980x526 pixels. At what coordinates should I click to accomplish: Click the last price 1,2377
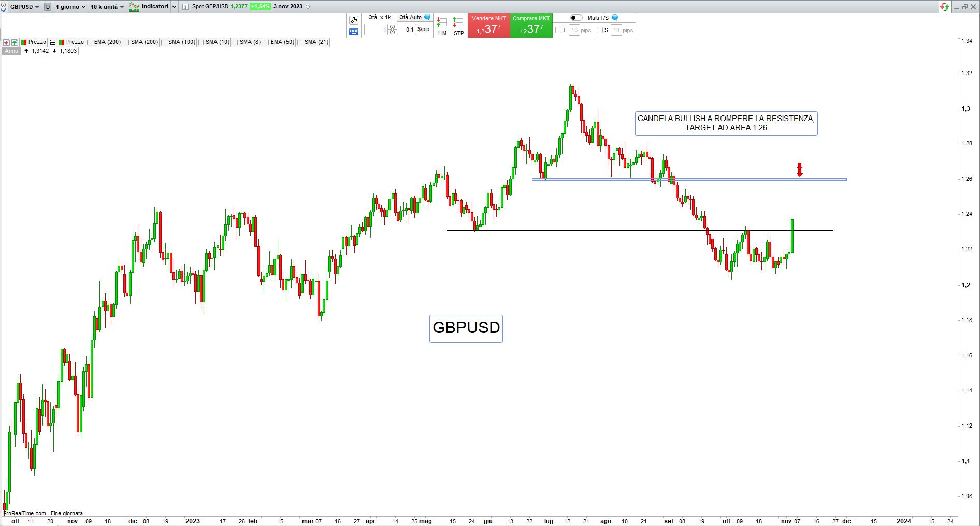[x=239, y=7]
